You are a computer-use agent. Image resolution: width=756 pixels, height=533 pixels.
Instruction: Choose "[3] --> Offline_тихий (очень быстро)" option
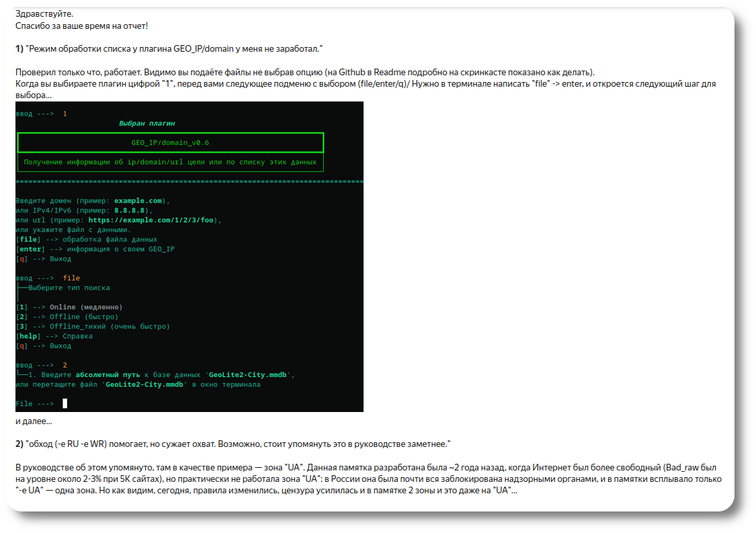point(93,327)
